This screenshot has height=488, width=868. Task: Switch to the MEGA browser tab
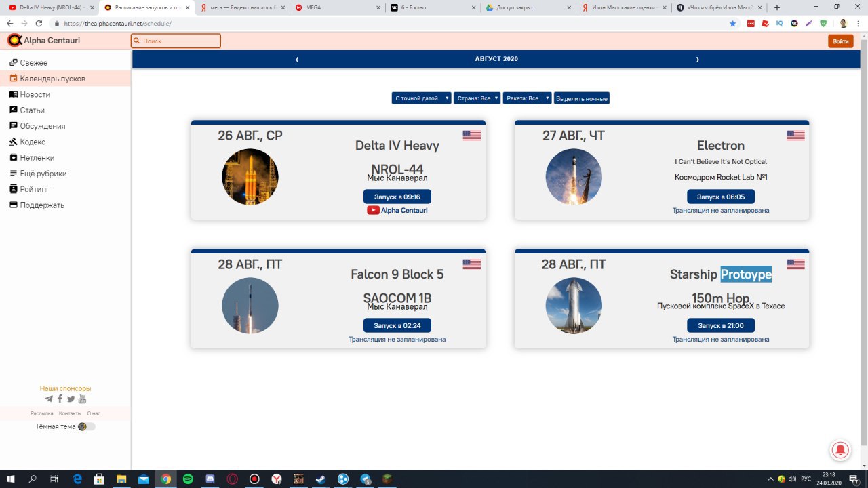[x=338, y=7]
